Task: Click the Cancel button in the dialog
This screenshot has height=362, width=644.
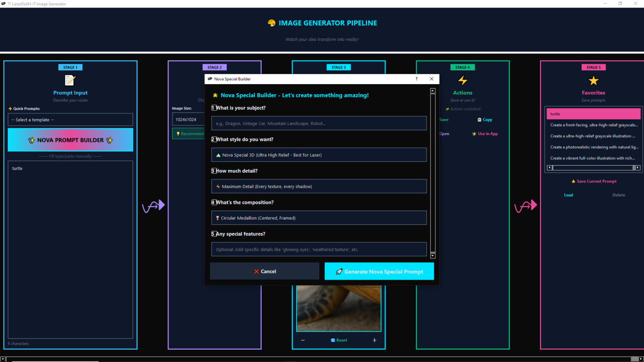Action: pyautogui.click(x=264, y=271)
